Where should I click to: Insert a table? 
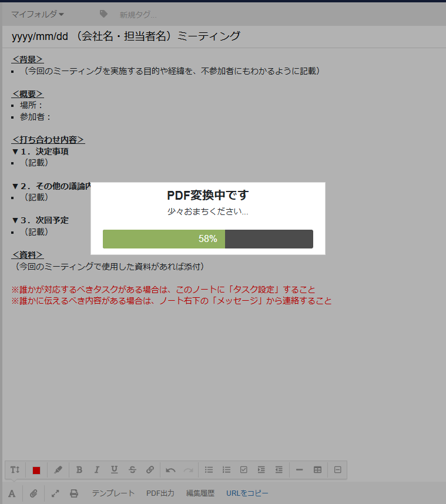click(x=318, y=470)
